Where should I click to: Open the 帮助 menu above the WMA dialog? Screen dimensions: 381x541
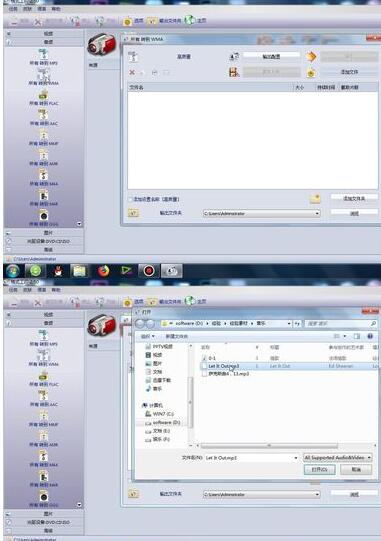pos(56,9)
